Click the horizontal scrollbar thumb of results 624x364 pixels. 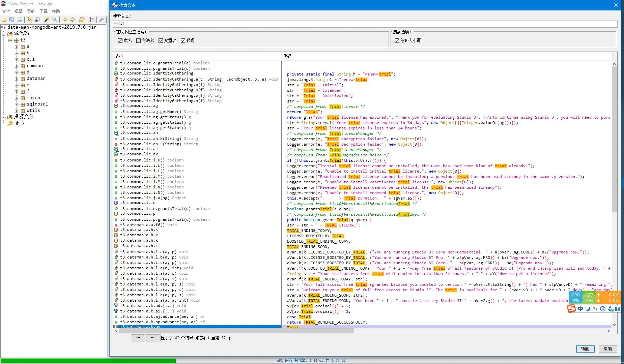pos(236,331)
